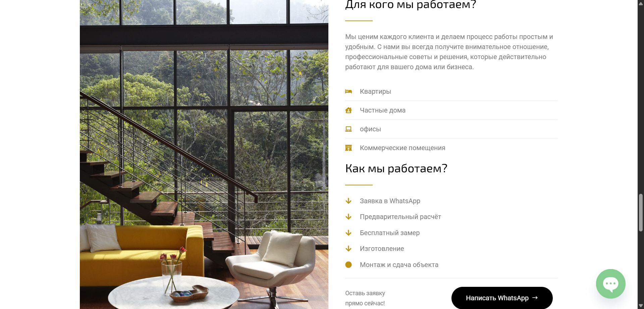Click the scrollbar down arrow
The width and height of the screenshot is (644, 309).
[641, 306]
